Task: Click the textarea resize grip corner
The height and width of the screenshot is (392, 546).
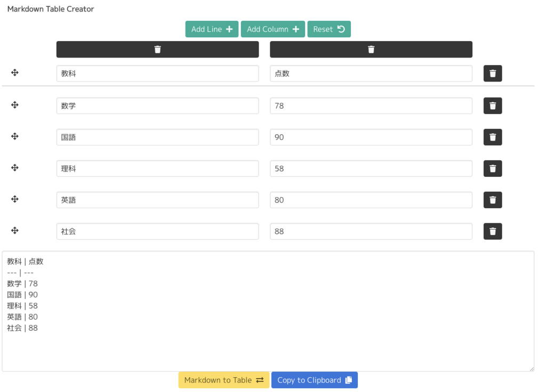Action: pyautogui.click(x=532, y=369)
